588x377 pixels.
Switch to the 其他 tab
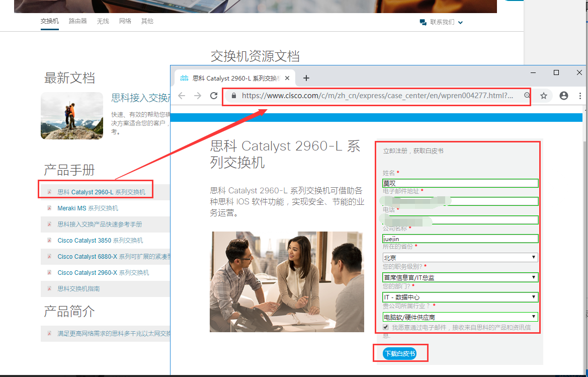pos(147,21)
